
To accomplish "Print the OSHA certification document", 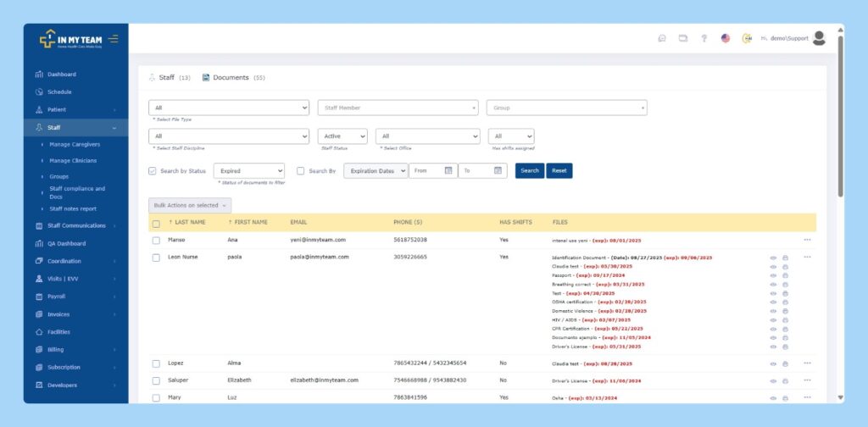I will [x=785, y=302].
